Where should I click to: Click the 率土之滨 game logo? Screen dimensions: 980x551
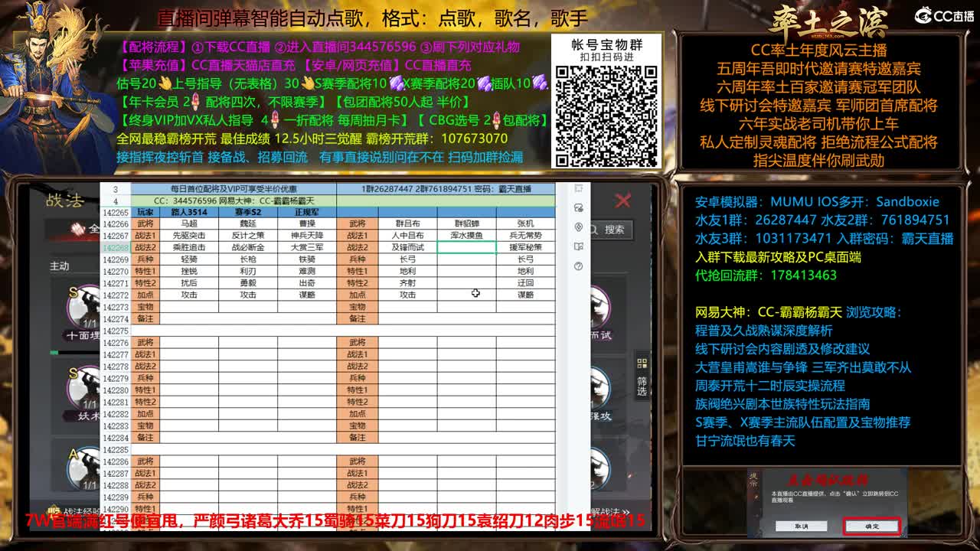(828, 21)
